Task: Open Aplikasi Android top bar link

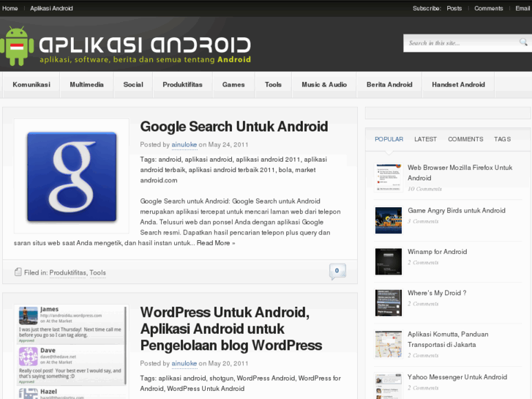Action: tap(51, 8)
